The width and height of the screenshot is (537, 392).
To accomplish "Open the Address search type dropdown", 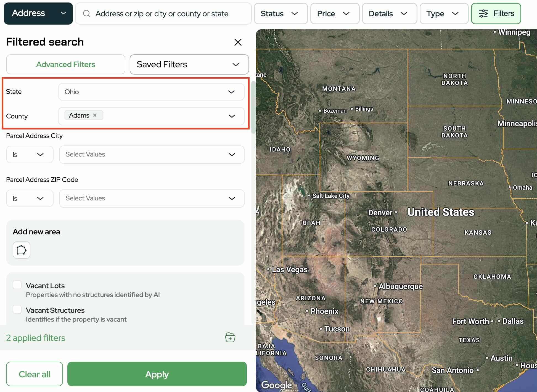I will point(38,14).
